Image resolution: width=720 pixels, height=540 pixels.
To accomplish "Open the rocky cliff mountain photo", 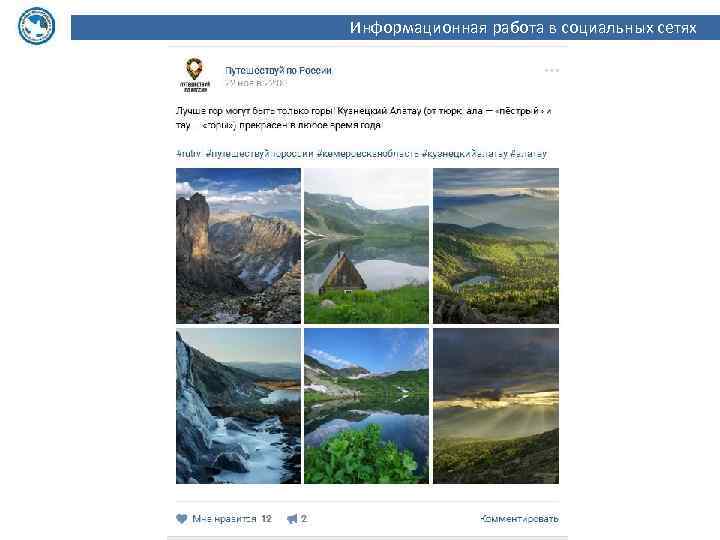I will 238,246.
